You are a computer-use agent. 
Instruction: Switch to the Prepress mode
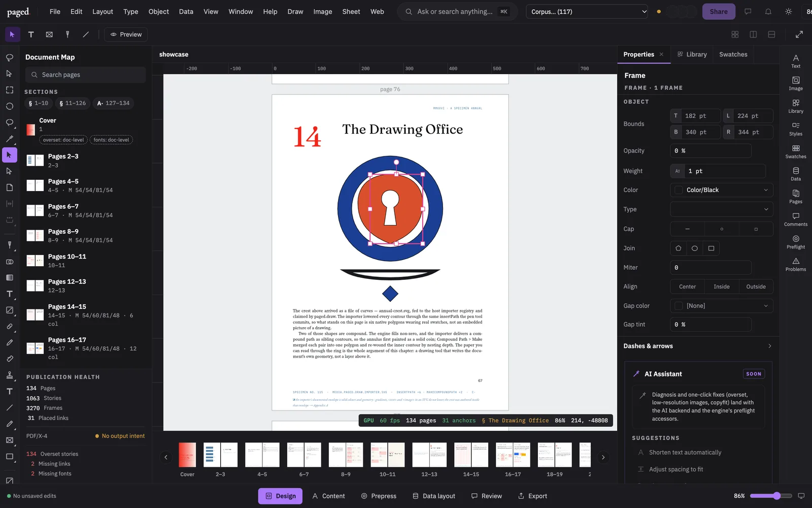pos(379,496)
